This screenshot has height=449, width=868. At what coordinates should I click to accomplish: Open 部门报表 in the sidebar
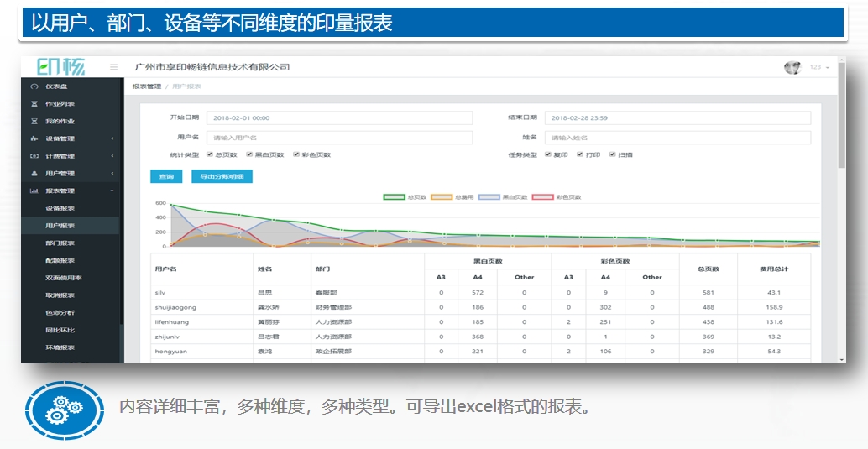coord(60,243)
